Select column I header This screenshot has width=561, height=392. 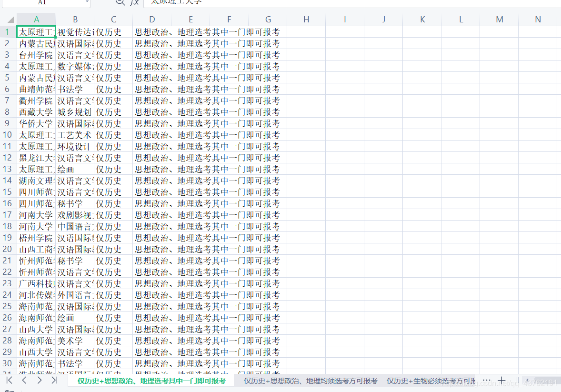[345, 20]
